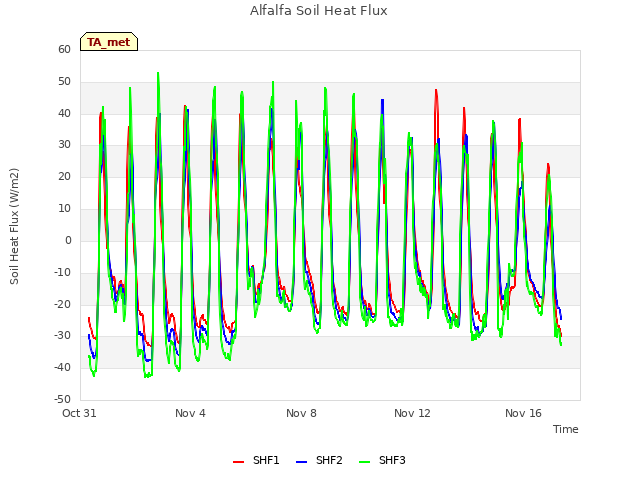640x480 pixels.
Task: Click the green SHF3 legend swatch
Action: click(x=364, y=462)
